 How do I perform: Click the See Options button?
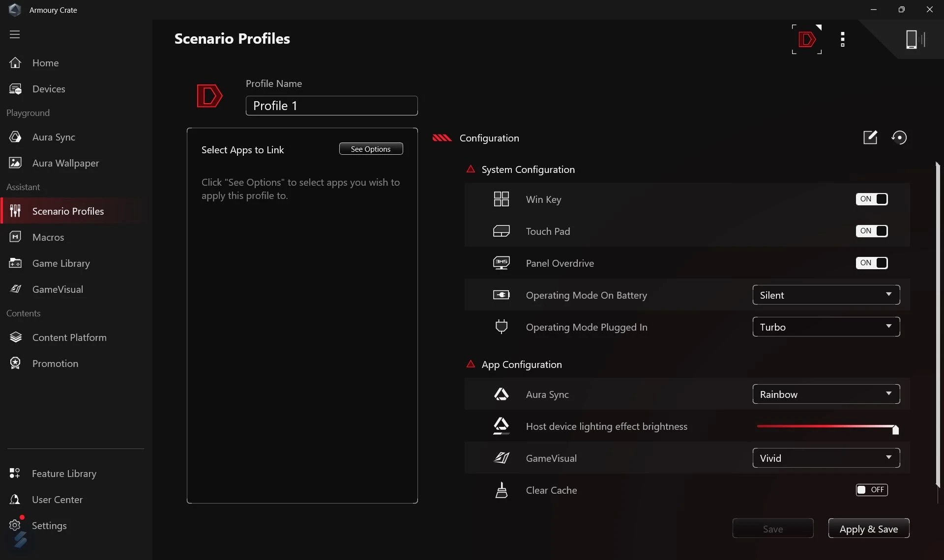pos(371,149)
